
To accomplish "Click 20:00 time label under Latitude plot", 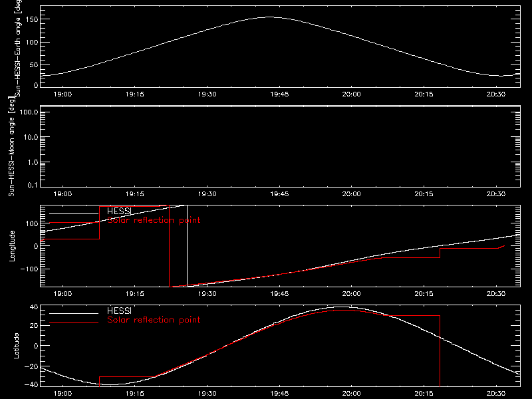I will click(x=352, y=394).
